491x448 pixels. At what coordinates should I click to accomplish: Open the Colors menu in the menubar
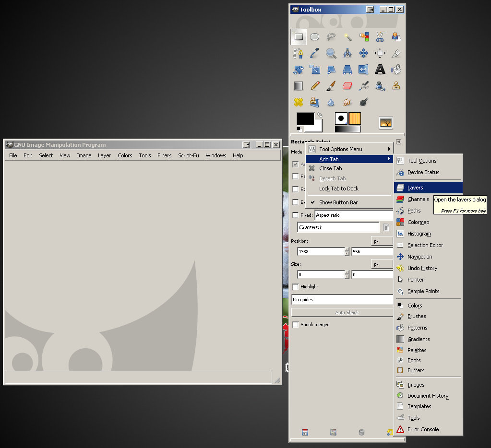click(125, 155)
